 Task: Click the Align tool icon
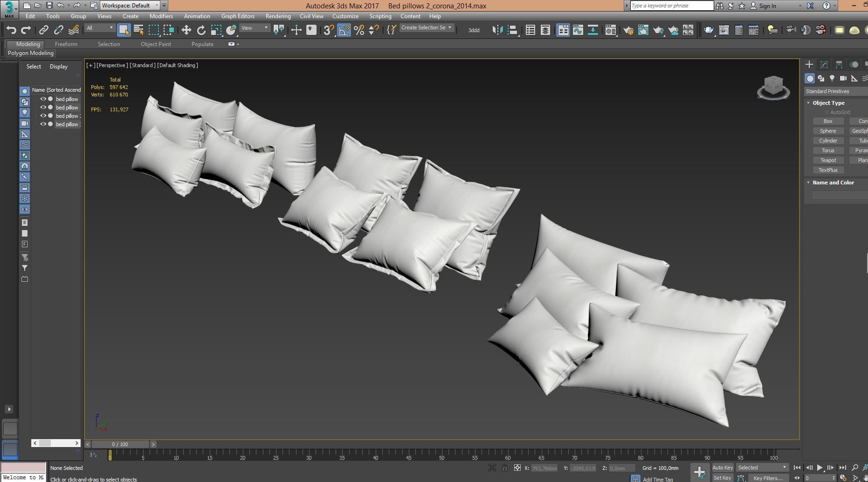512,30
